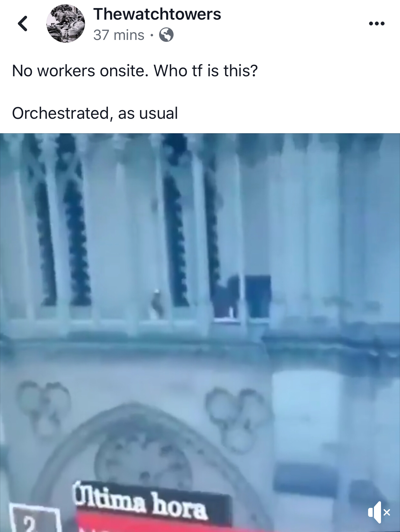The width and height of the screenshot is (400, 532).
Task: Tap the 'Orchestrated, as usual' text line
Action: pyautogui.click(x=95, y=113)
